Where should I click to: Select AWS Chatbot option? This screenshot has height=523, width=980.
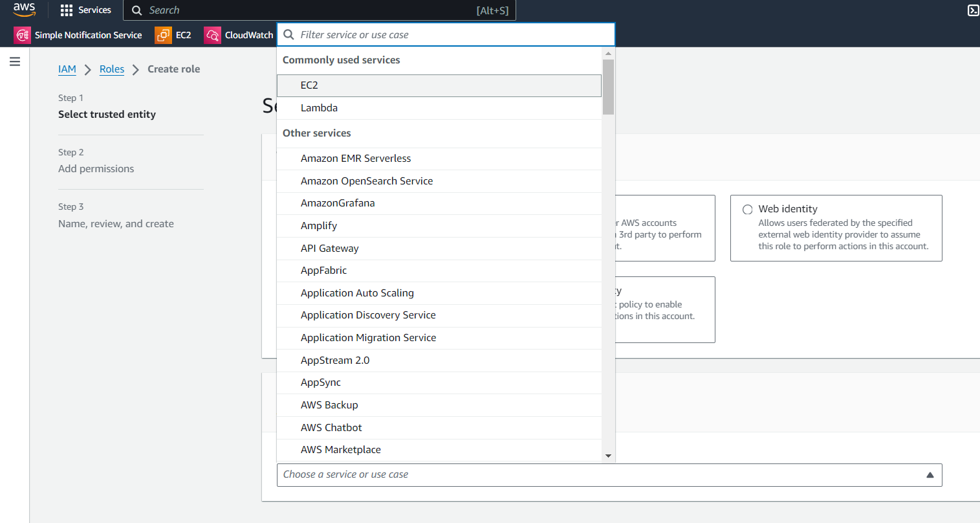439,428
